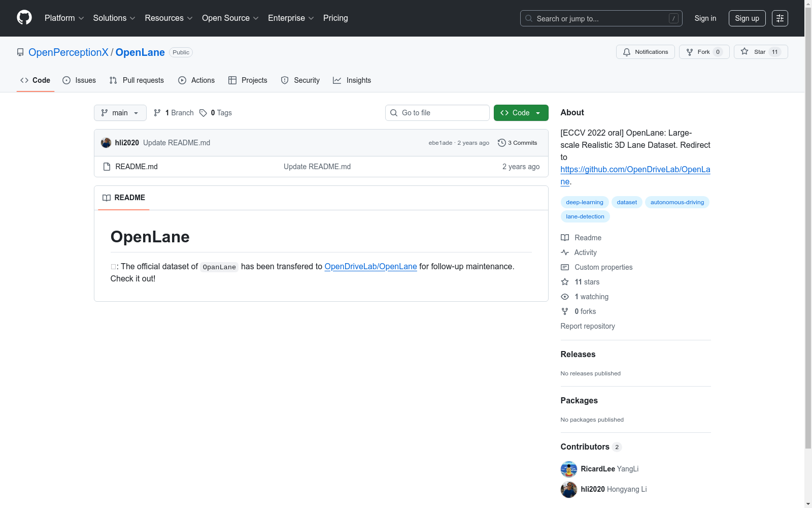Click the branch icon beside 1 Branch
This screenshot has height=508, width=812.
157,113
